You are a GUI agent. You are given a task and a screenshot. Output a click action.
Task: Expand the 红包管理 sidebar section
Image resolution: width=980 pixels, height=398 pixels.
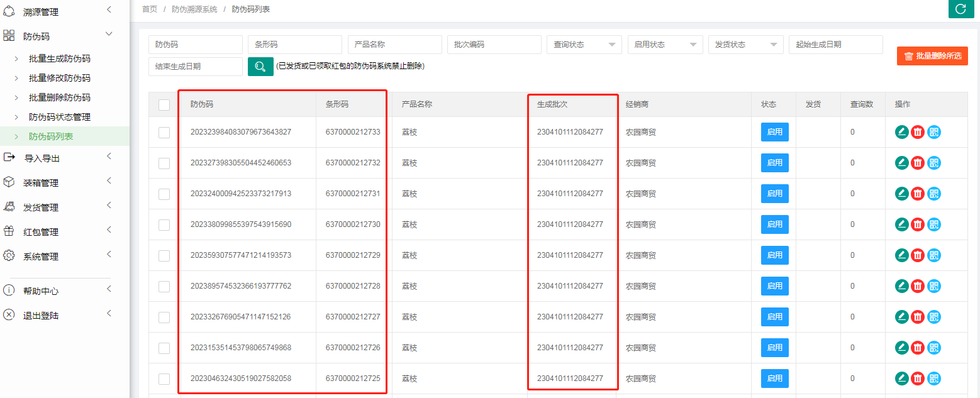(x=41, y=232)
